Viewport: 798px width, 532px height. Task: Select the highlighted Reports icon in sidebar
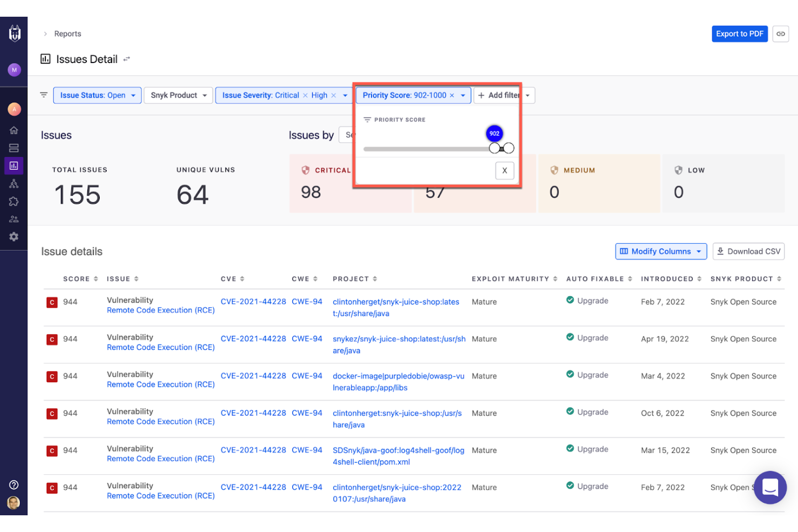(14, 165)
